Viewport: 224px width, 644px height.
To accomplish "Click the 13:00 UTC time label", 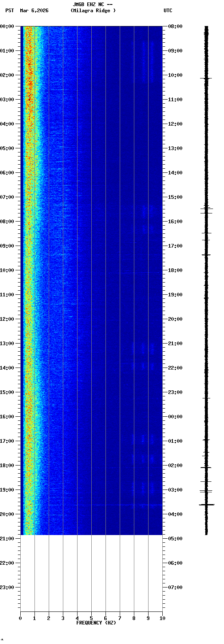I will click(175, 148).
